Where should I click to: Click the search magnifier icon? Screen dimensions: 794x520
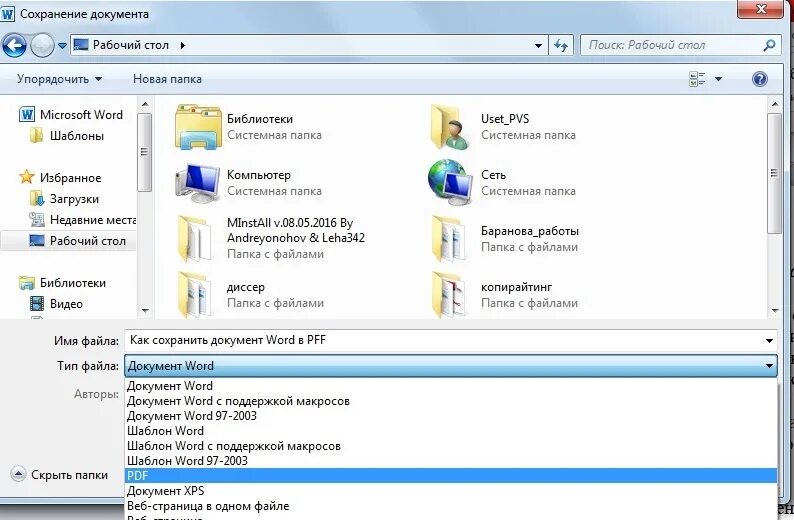pyautogui.click(x=769, y=45)
